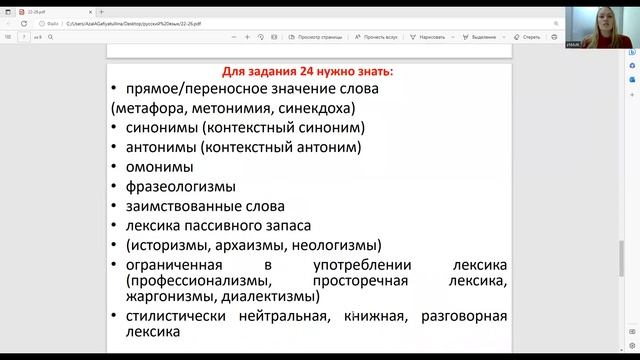Rotate the PDF page
640x360 pixels.
point(260,37)
